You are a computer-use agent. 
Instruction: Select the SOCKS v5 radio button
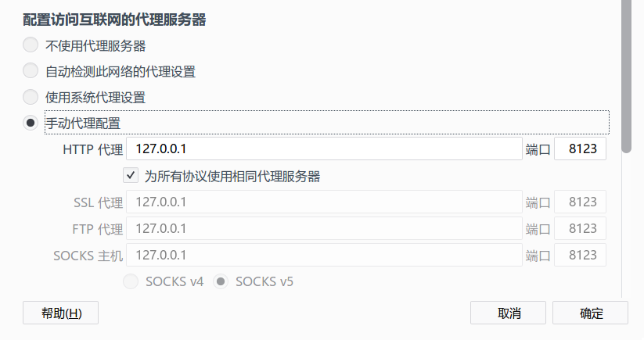221,281
